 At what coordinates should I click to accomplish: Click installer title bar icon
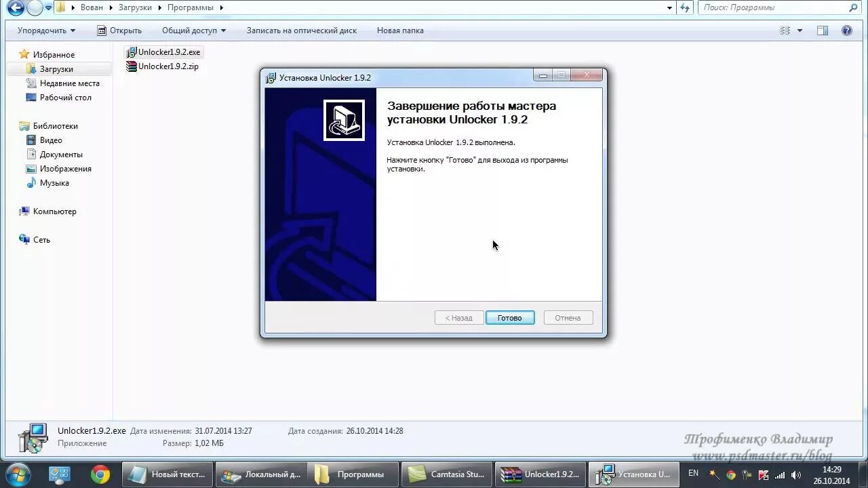[271, 77]
